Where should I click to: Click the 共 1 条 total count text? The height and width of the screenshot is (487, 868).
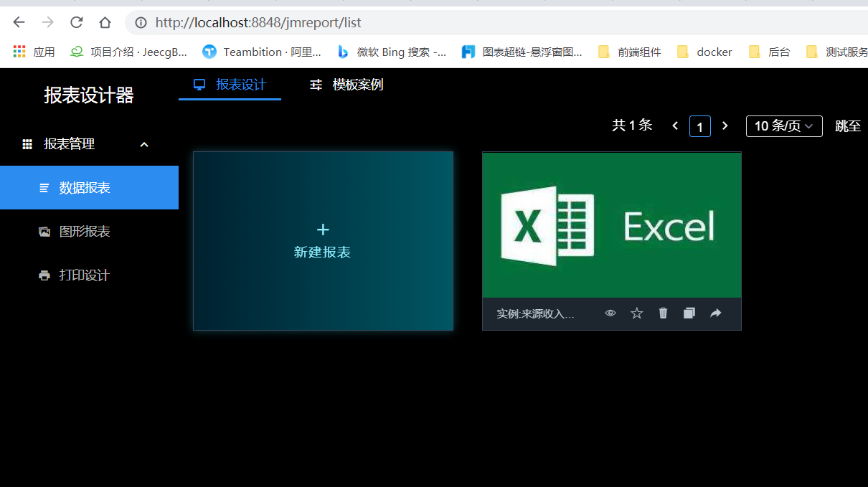click(x=632, y=126)
